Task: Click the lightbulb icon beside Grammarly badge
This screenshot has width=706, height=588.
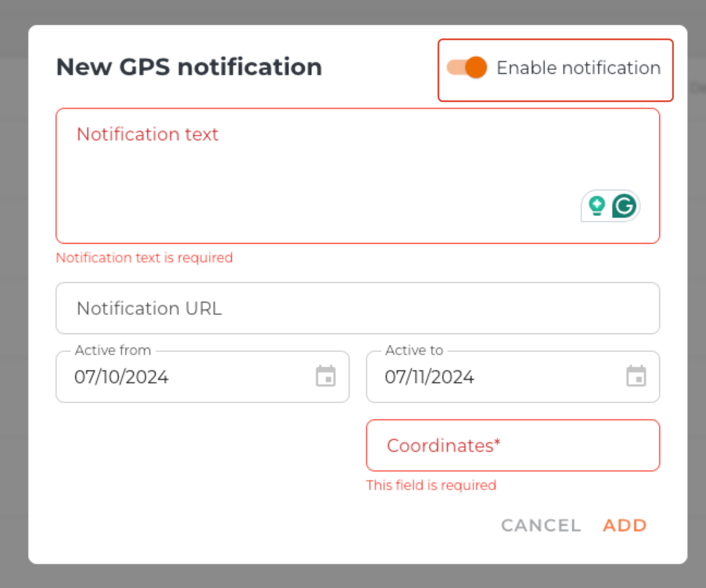Action: tap(597, 206)
